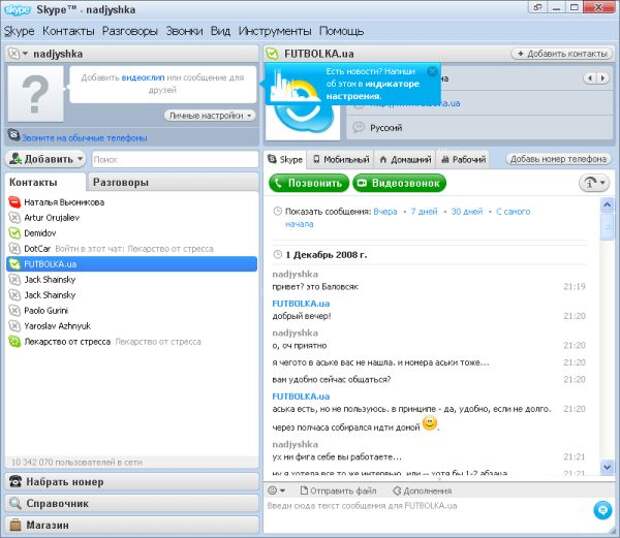Click the Звоните на обычные телефоны link
This screenshot has height=538, width=620.
[x=84, y=138]
